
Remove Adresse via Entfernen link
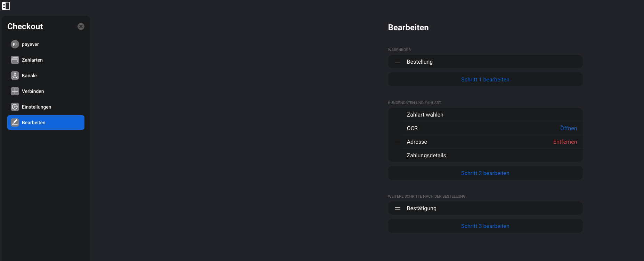(565, 142)
